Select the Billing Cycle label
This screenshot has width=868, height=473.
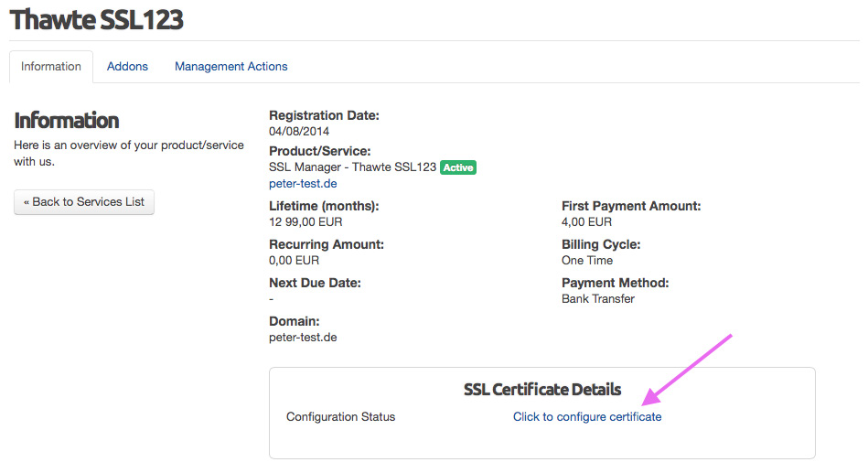point(601,245)
